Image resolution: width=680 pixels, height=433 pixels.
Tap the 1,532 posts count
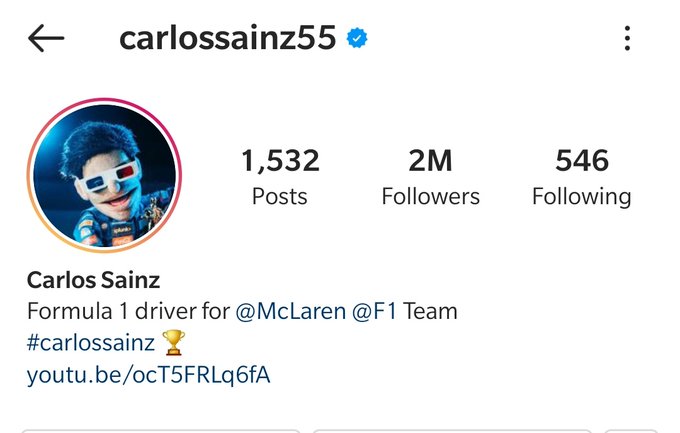[280, 161]
